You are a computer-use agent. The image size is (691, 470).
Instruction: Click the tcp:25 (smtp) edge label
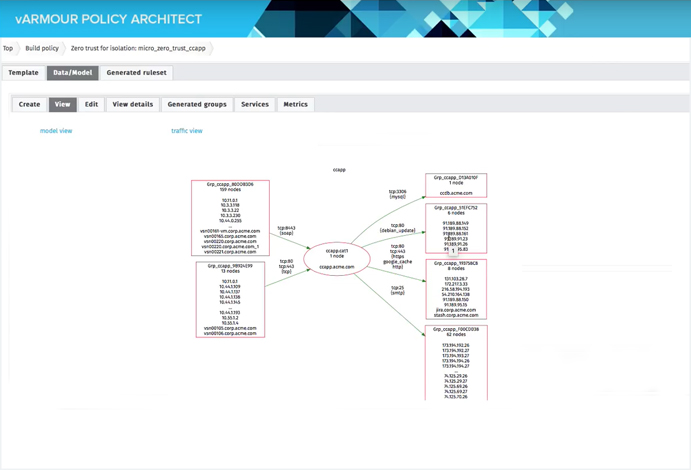pos(398,290)
